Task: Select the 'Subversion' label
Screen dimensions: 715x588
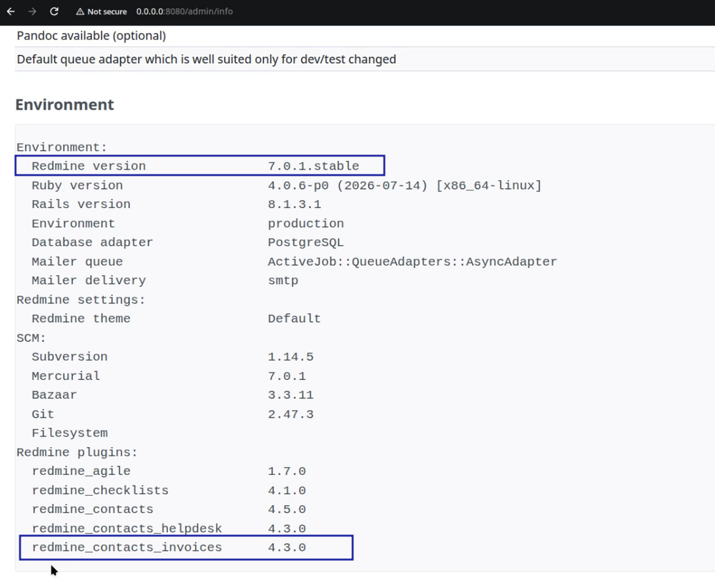Action: pyautogui.click(x=70, y=357)
